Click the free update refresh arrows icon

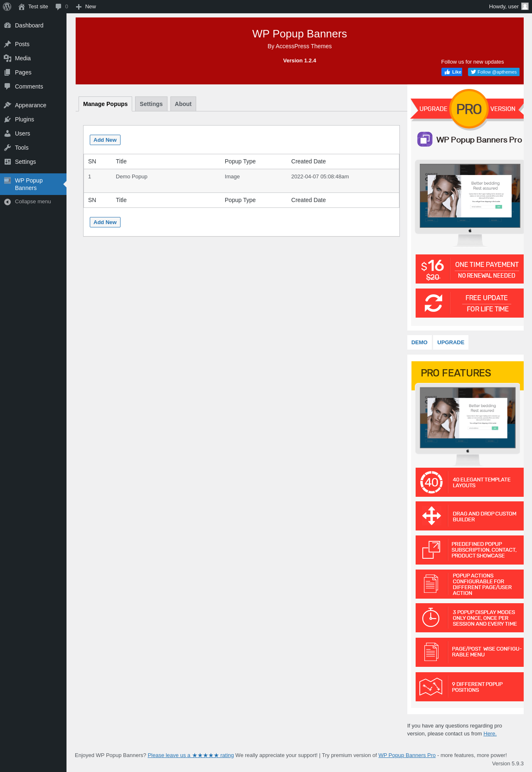pos(433,303)
